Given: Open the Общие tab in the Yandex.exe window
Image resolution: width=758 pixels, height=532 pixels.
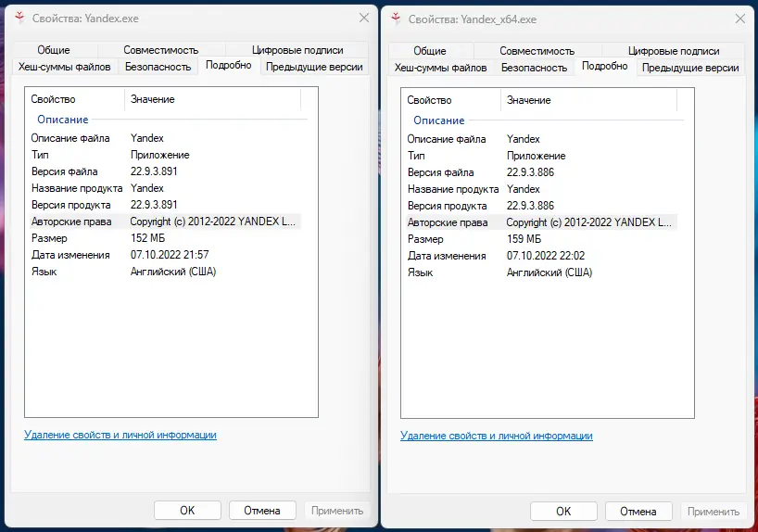Looking at the screenshot, I should pyautogui.click(x=54, y=50).
